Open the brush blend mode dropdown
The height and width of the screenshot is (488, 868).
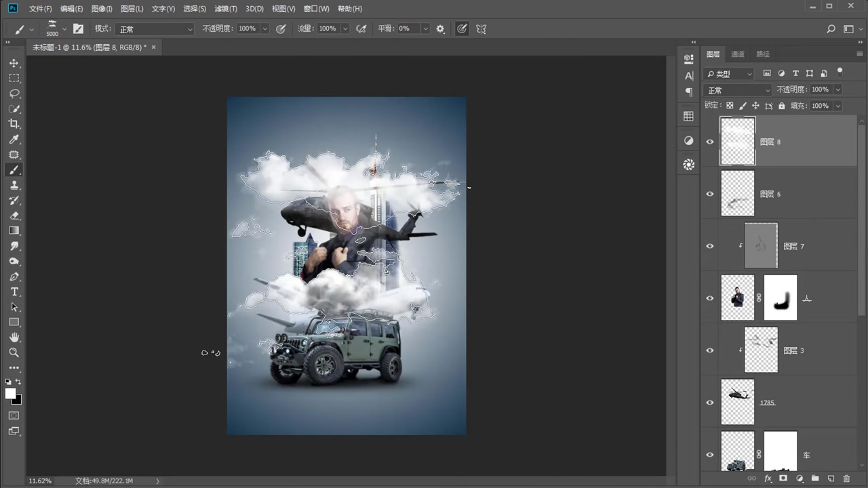point(155,29)
